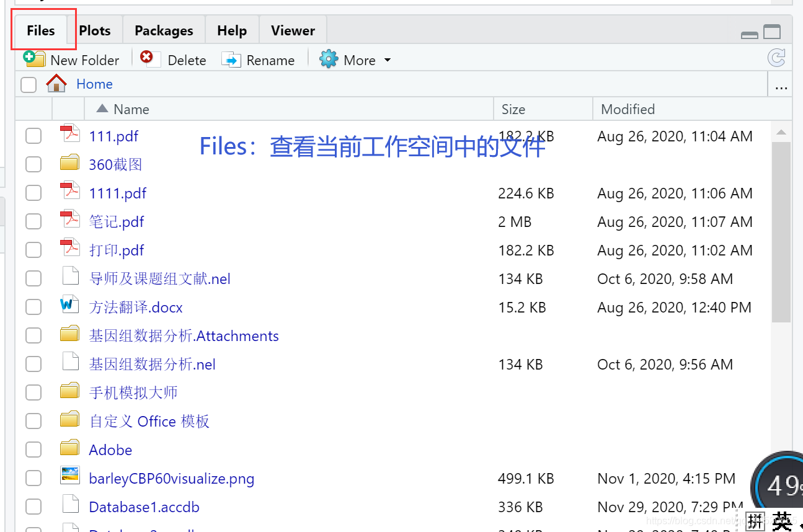803x532 pixels.
Task: Click the folder icon of 360截图
Action: pos(70,163)
